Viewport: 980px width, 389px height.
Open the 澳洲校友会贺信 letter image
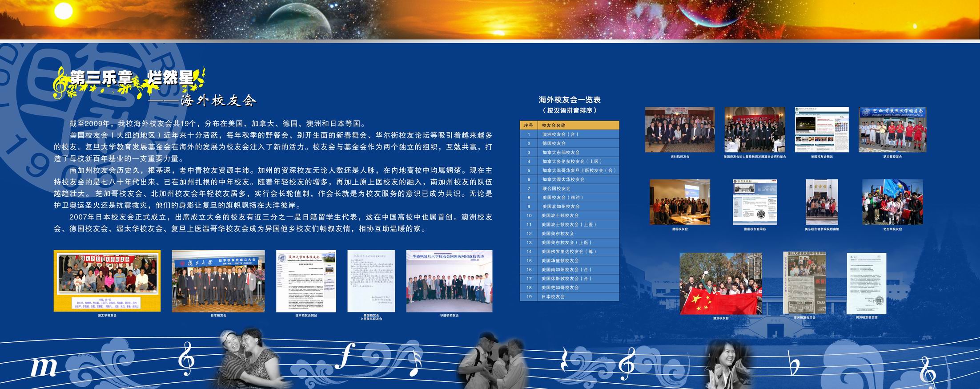pos(866,284)
